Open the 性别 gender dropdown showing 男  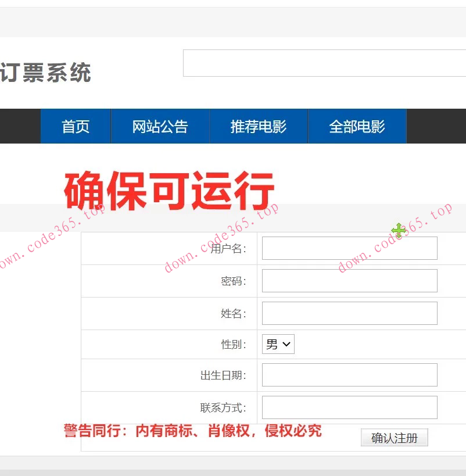[x=277, y=344]
